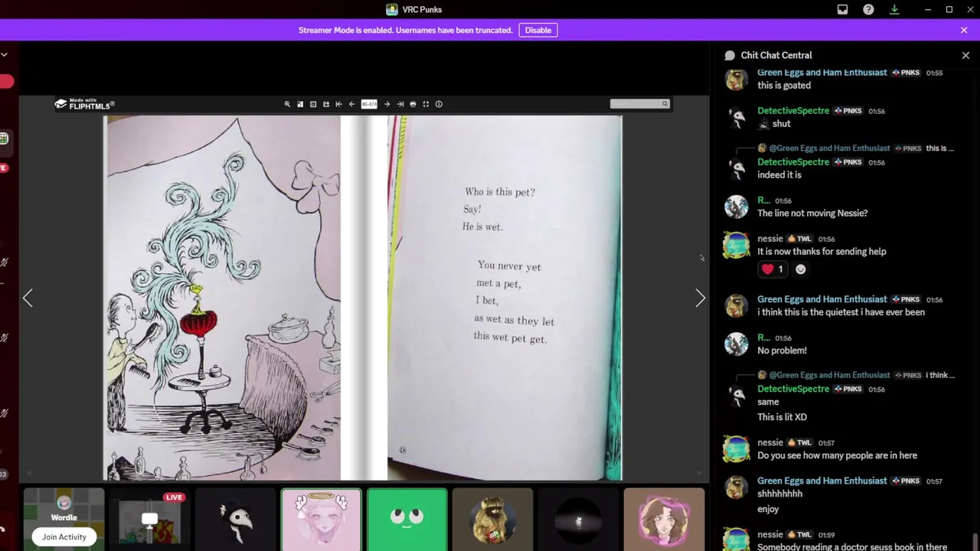This screenshot has width=980, height=551.
Task: Select the LIVE stream tile
Action: tap(149, 520)
